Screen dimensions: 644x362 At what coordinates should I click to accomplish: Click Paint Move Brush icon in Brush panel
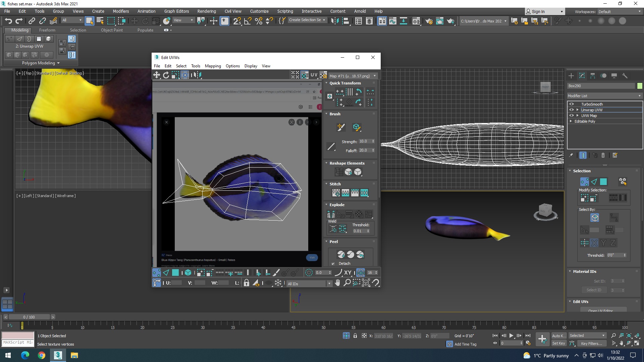click(x=341, y=127)
